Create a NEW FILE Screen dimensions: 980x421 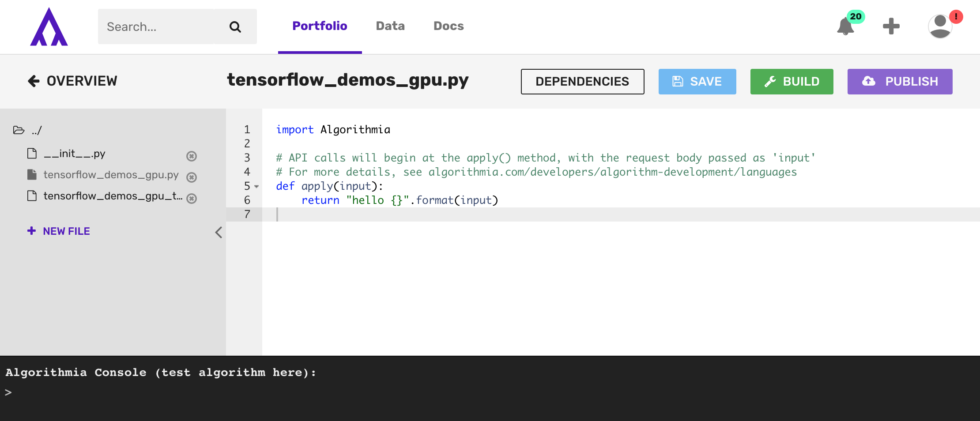pos(58,231)
